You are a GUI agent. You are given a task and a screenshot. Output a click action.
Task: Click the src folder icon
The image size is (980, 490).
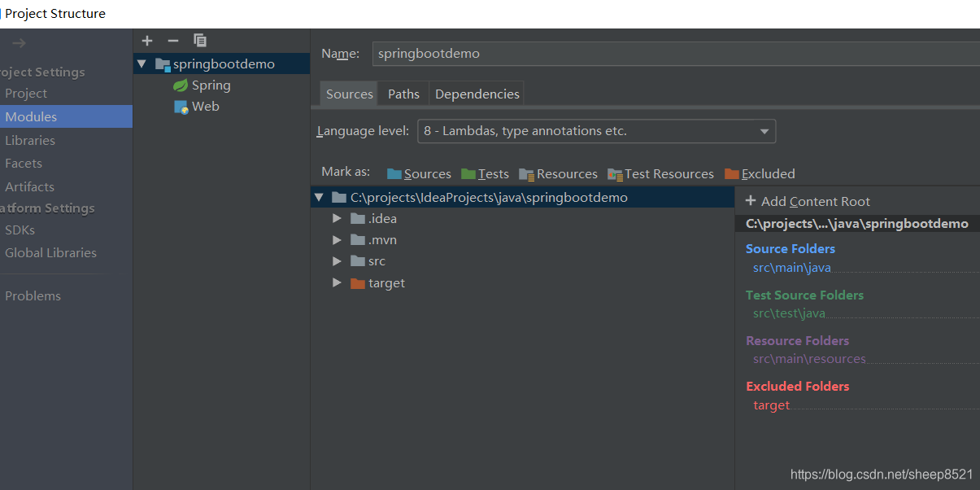point(358,261)
